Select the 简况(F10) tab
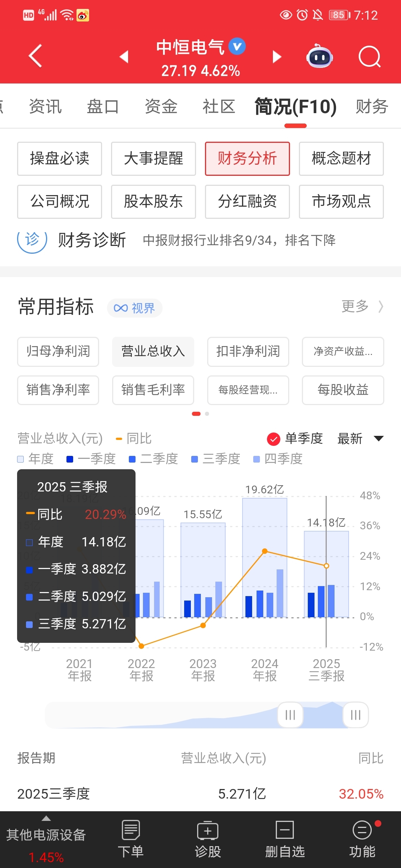 point(296,107)
